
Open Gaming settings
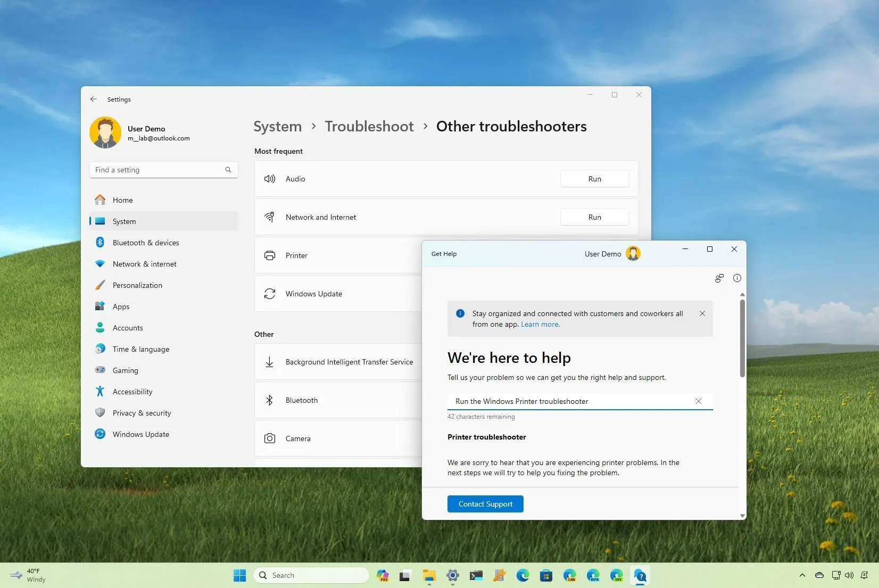click(x=164, y=370)
